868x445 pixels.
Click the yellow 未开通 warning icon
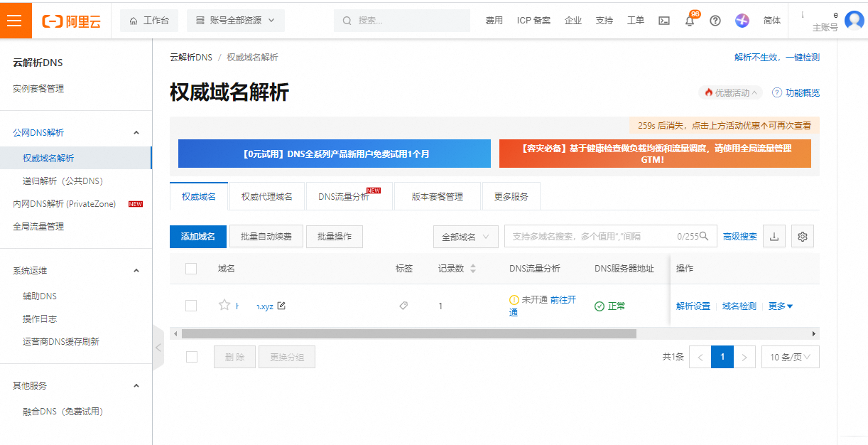(x=514, y=300)
